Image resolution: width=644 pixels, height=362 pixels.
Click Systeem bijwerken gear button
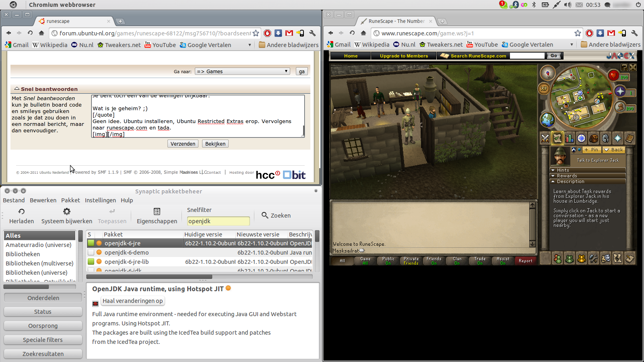click(67, 216)
